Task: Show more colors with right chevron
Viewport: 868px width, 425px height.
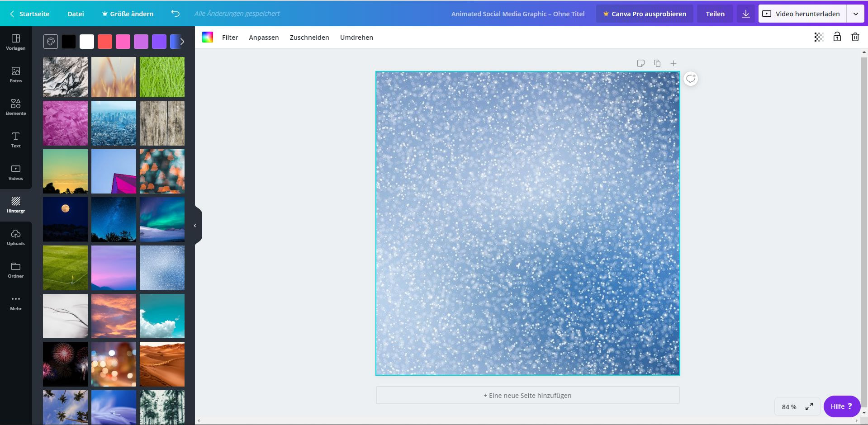Action: click(182, 42)
